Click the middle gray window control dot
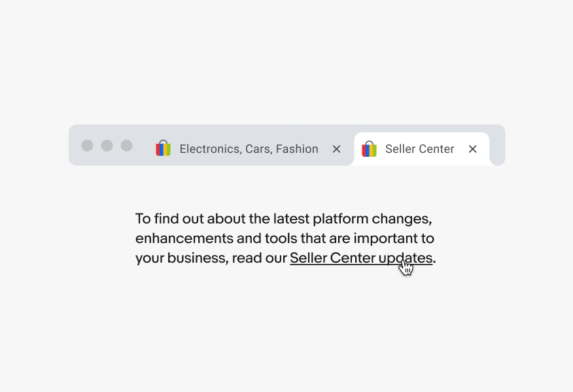The width and height of the screenshot is (573, 392). coord(107,145)
